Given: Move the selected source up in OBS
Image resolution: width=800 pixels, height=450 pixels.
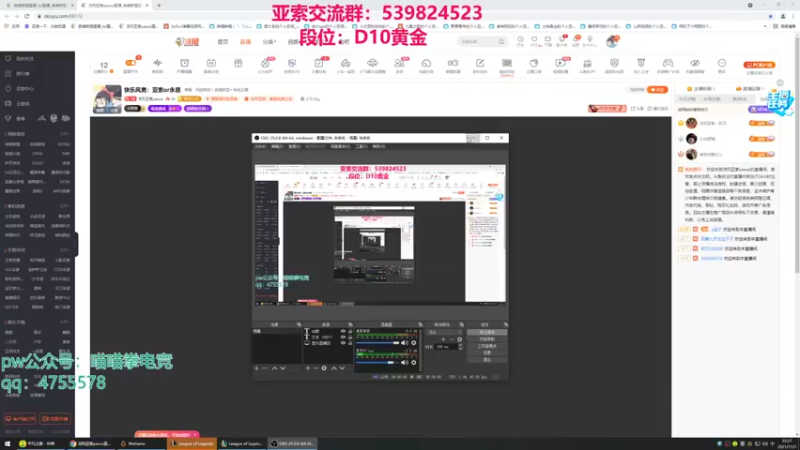Looking at the screenshot, I should (x=334, y=368).
